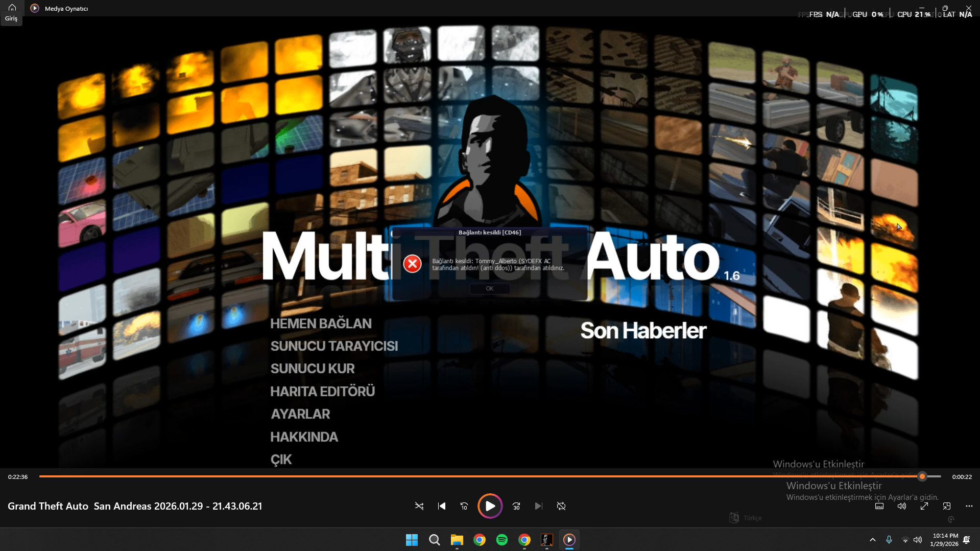Play the paused video

coord(490,506)
